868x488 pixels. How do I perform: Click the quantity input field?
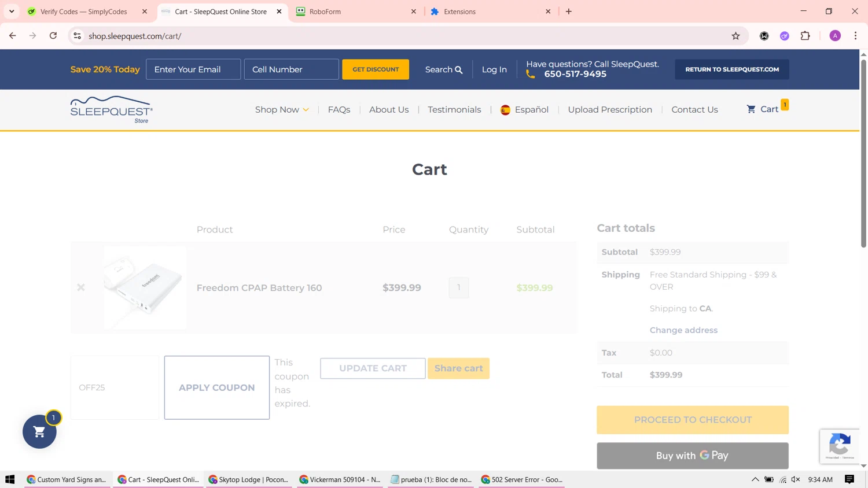459,287
